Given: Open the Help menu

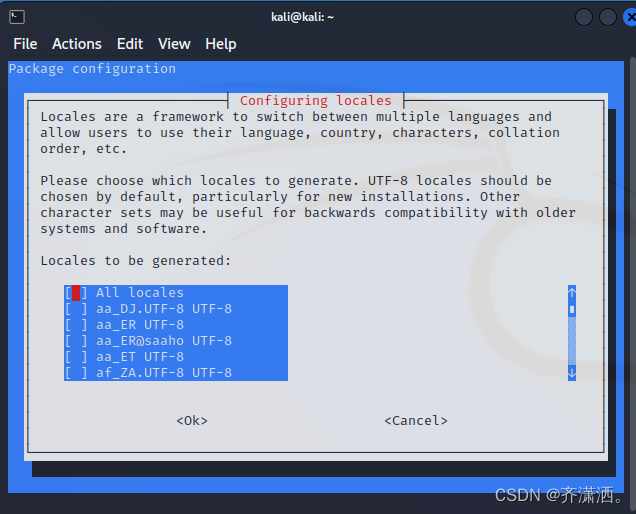Looking at the screenshot, I should [221, 44].
